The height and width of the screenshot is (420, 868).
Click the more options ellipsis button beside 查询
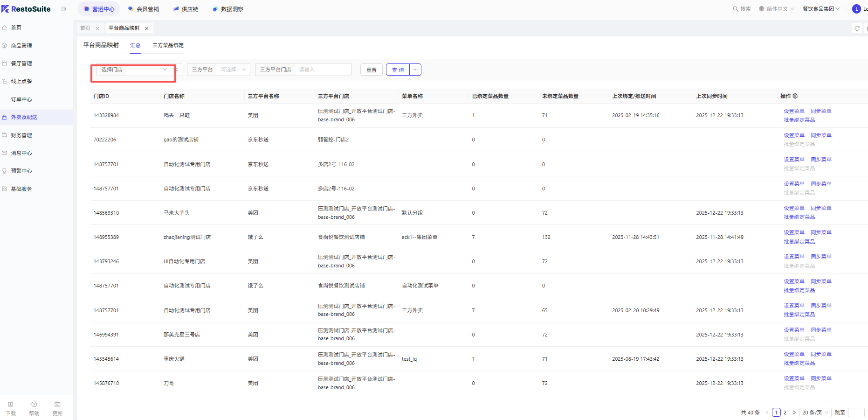coord(415,70)
